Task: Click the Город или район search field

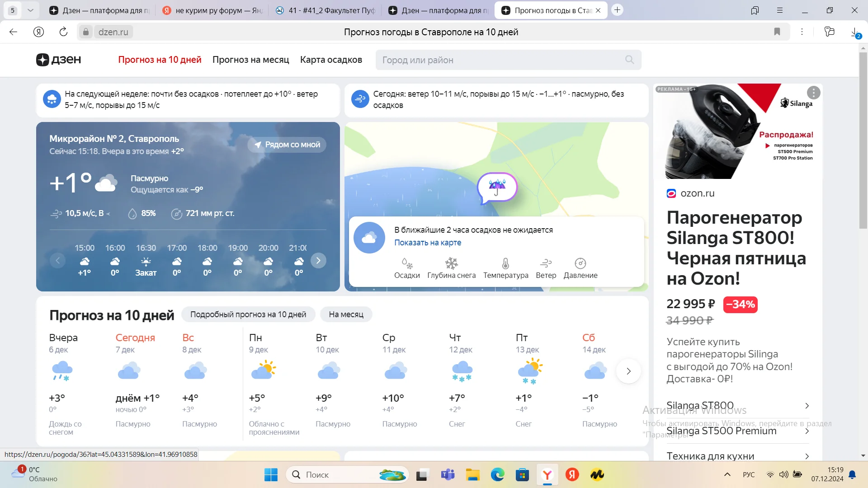Action: 497,60
